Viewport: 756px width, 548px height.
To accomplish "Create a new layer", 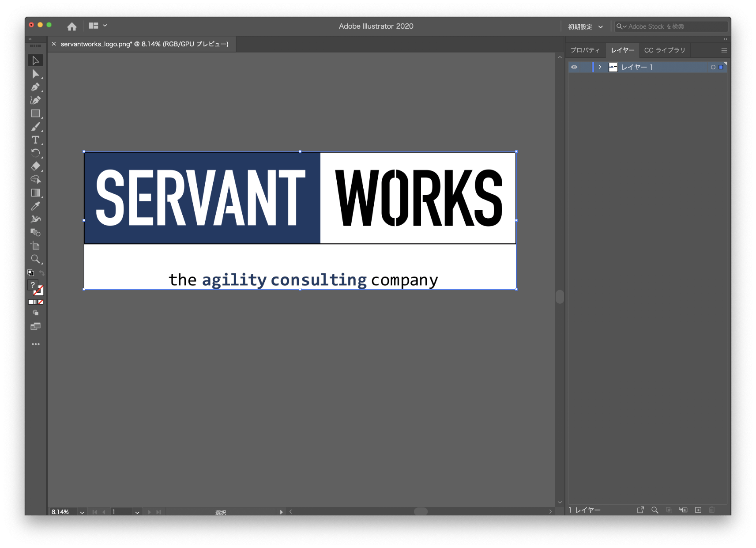I will click(x=698, y=510).
